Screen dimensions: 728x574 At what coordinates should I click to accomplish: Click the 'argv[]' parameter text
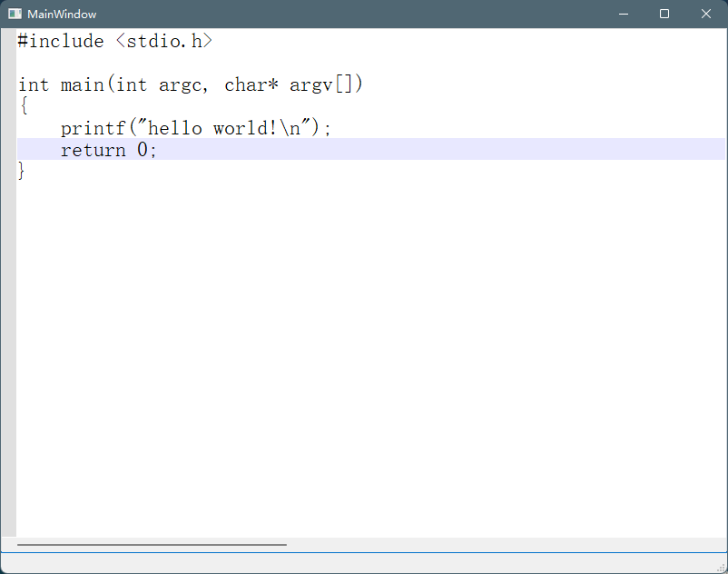click(x=320, y=85)
